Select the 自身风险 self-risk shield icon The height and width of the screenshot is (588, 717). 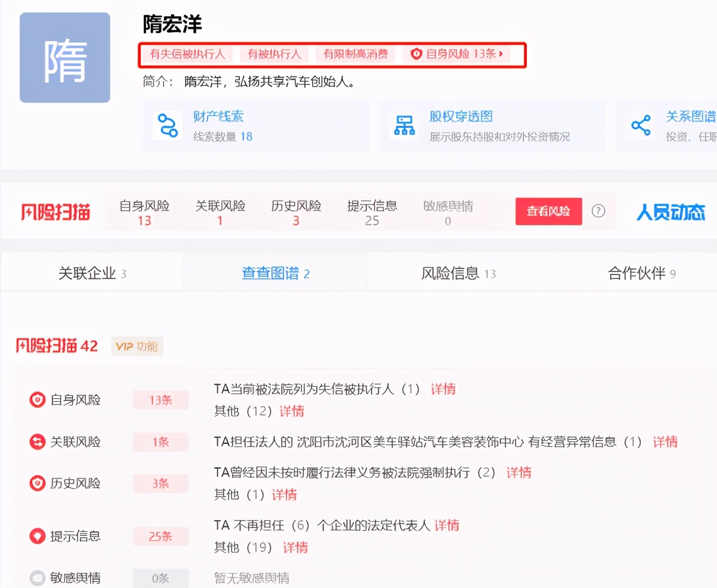37,399
